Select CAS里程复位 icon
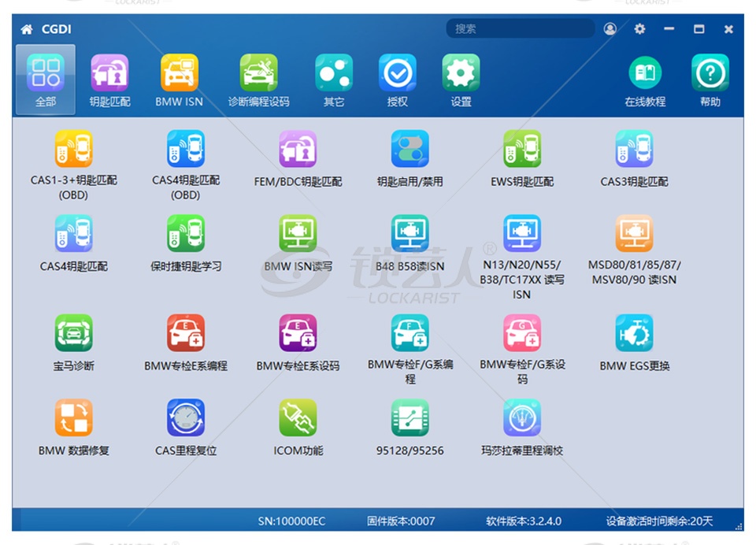Viewport: 756px width, 545px height. click(186, 417)
